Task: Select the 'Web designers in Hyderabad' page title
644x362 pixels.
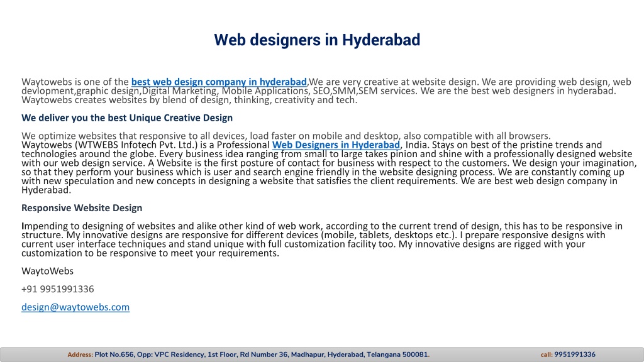Action: pos(317,40)
